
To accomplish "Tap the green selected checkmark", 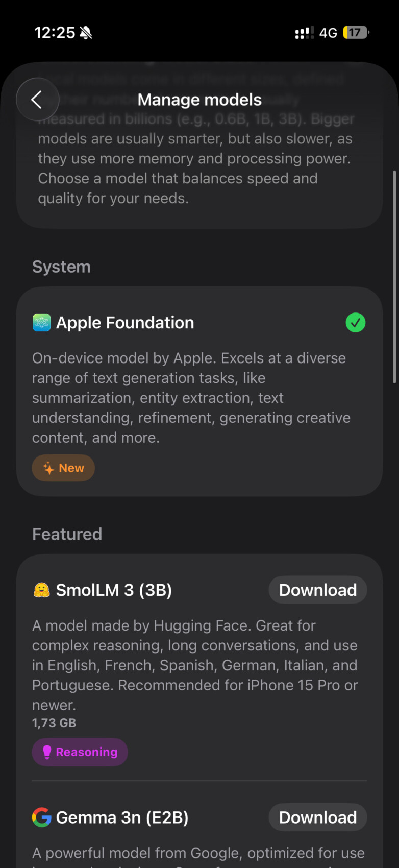I will point(356,323).
